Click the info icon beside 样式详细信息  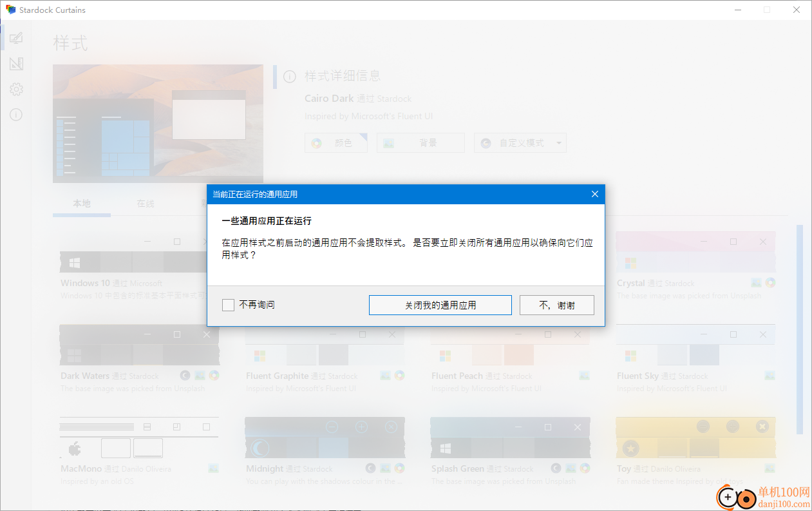click(x=290, y=77)
